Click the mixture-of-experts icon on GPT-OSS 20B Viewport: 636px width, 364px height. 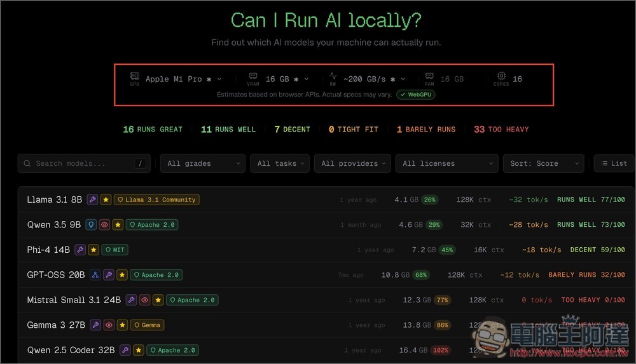point(95,275)
